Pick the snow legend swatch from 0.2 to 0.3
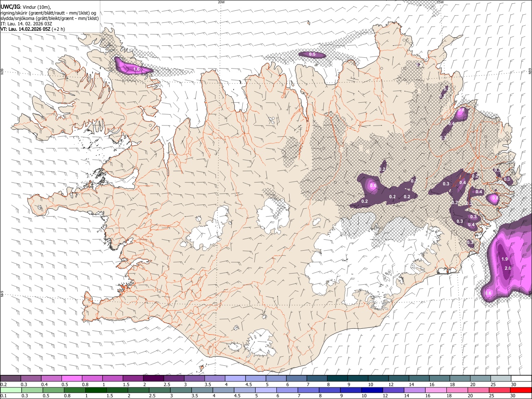Image resolution: width=532 pixels, height=399 pixels. 11,378
